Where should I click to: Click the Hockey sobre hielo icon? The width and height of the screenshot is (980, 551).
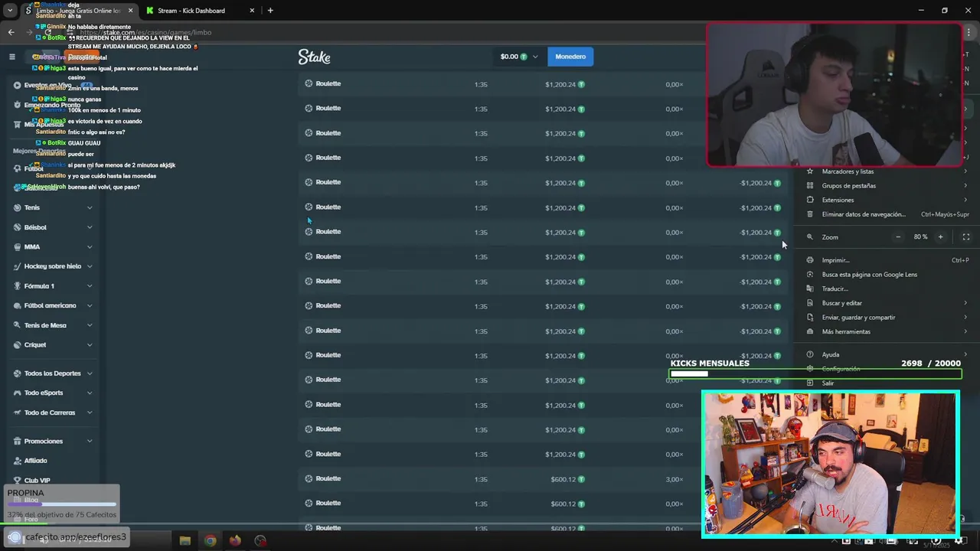pyautogui.click(x=17, y=266)
